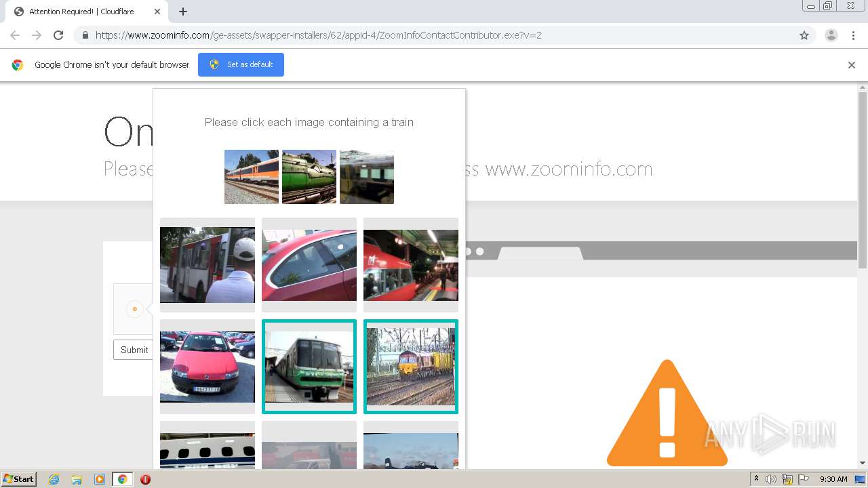Click the scrollbar up arrow

863,87
